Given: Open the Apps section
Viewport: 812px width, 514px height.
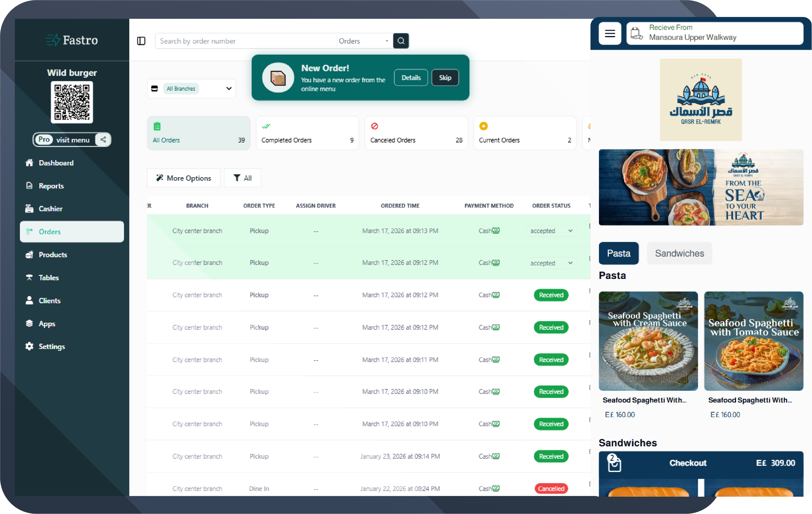Looking at the screenshot, I should point(47,323).
